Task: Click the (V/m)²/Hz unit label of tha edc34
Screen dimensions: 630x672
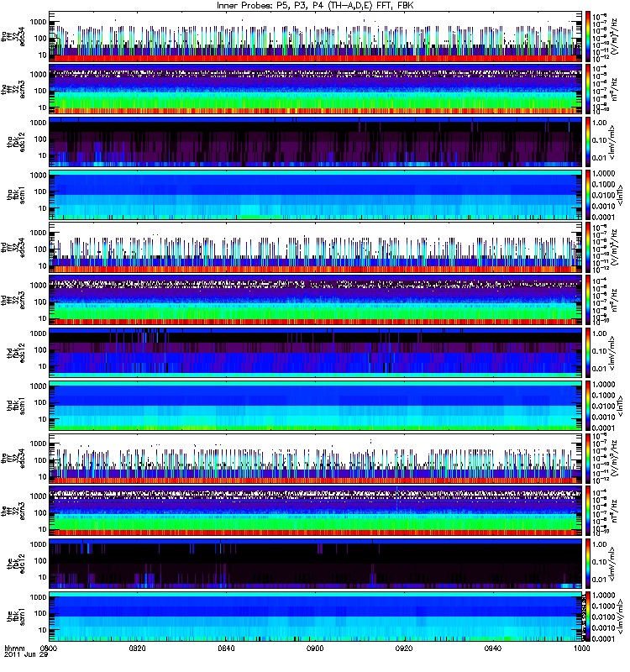Action: click(614, 36)
